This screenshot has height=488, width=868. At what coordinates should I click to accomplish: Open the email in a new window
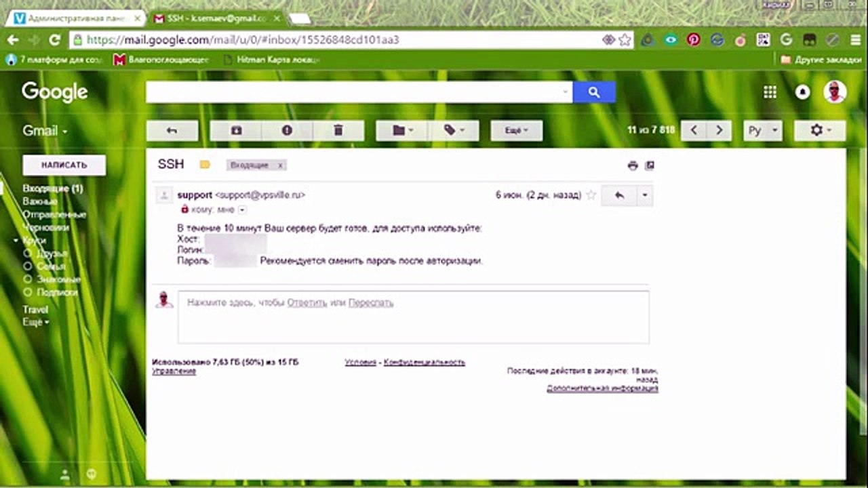650,165
